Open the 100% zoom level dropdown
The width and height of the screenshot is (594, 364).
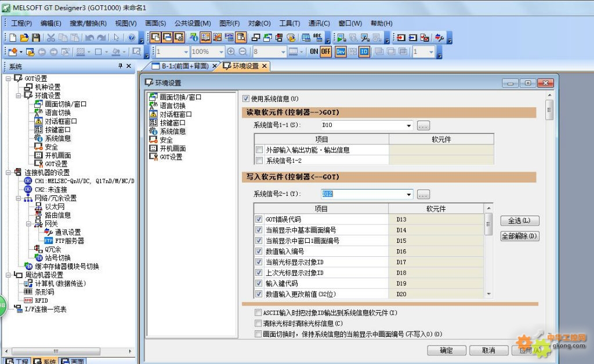(221, 52)
